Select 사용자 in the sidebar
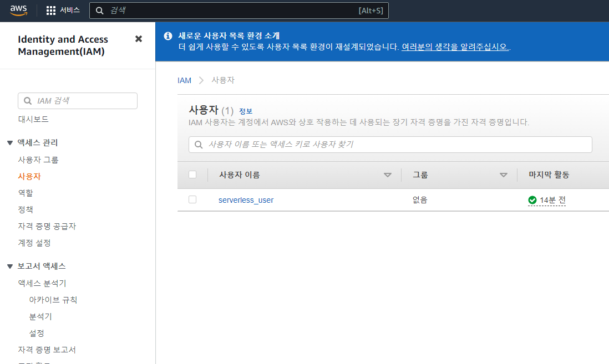609x364 pixels. click(x=29, y=177)
